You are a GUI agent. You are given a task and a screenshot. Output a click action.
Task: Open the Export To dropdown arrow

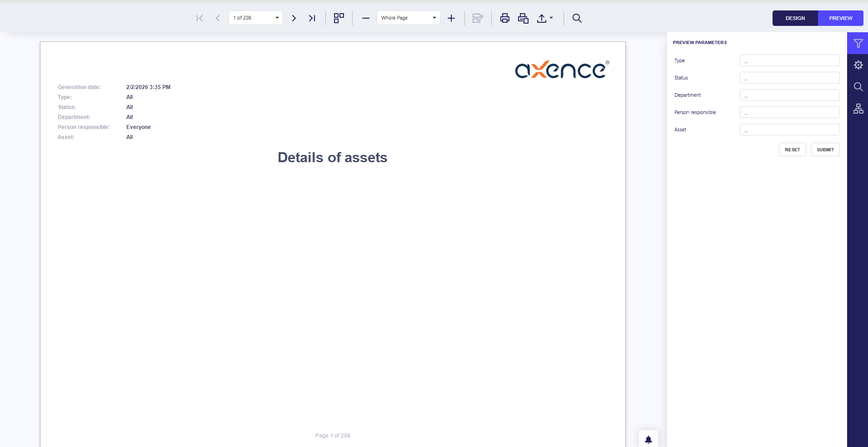coord(551,18)
